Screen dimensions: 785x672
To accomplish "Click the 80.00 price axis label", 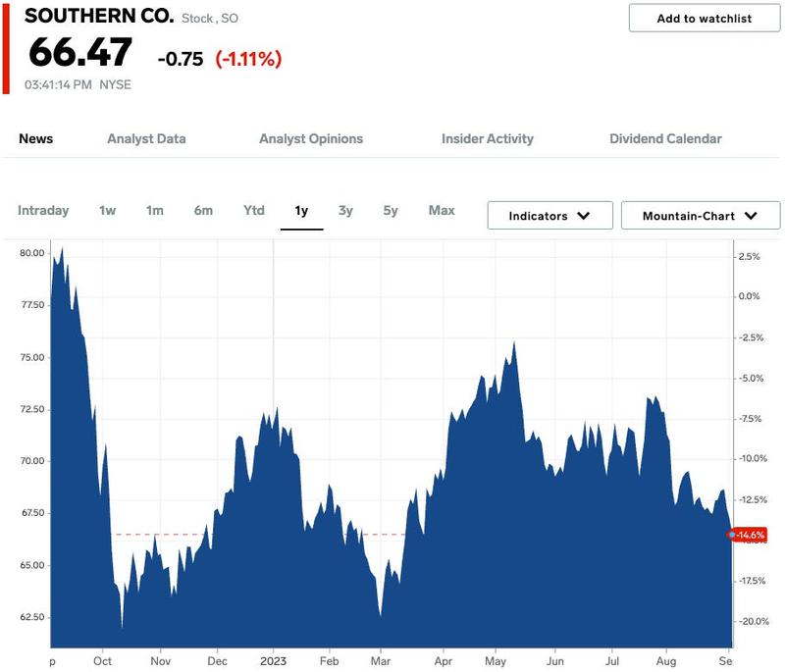I will [32, 253].
